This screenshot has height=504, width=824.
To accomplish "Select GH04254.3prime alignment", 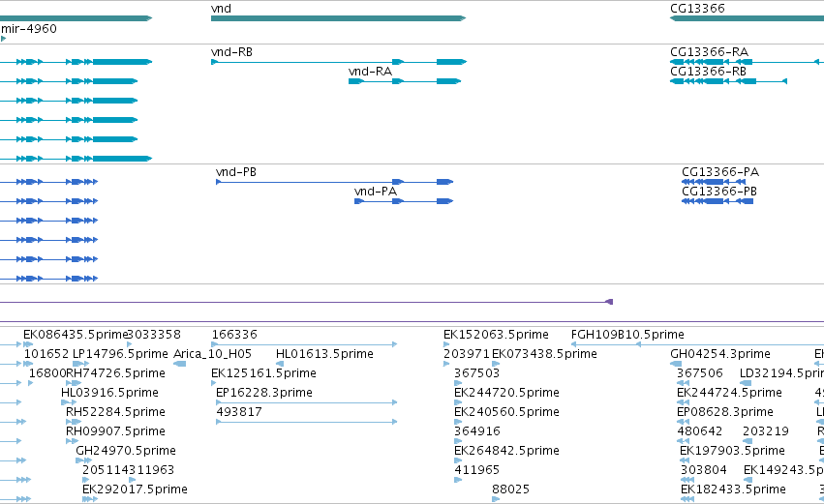I will click(676, 364).
